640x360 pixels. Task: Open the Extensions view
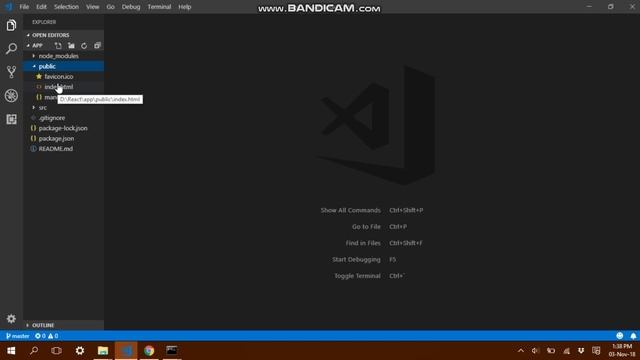tap(11, 119)
